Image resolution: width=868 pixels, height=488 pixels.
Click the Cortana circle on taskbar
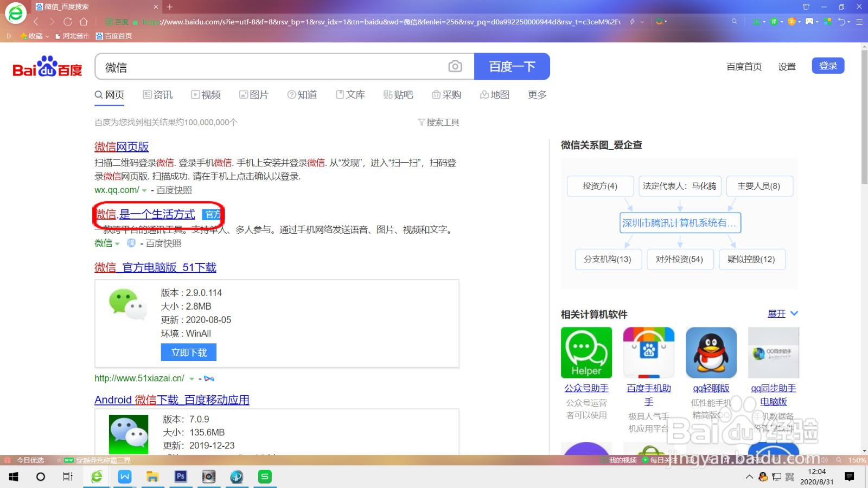click(41, 477)
